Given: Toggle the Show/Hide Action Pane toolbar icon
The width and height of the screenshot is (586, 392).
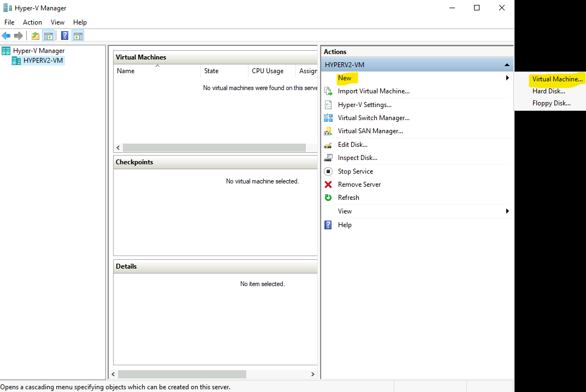Looking at the screenshot, I should click(78, 36).
